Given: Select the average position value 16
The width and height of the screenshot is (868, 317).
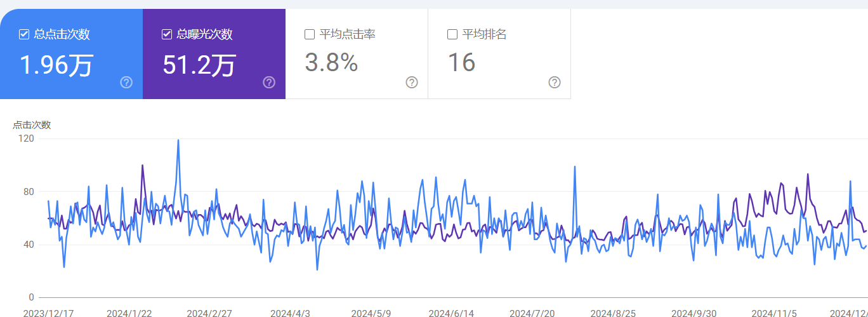Looking at the screenshot, I should tap(461, 63).
